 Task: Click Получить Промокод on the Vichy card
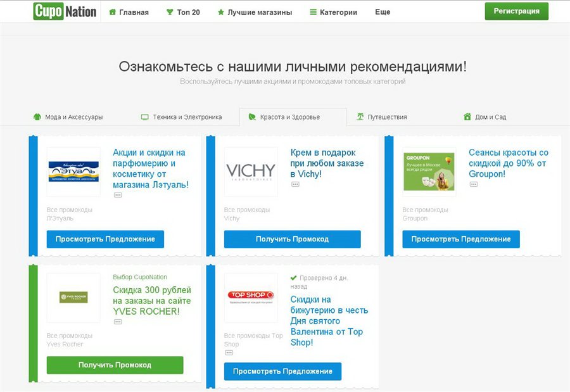click(x=291, y=239)
